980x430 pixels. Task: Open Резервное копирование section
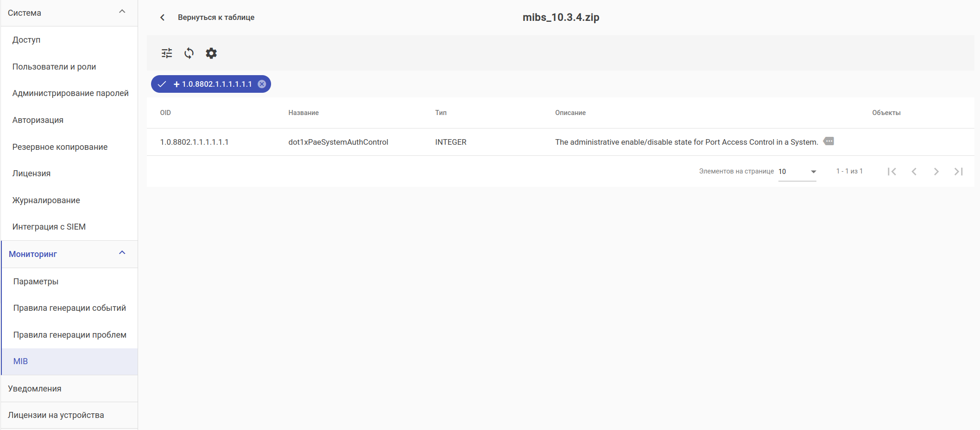[70, 147]
